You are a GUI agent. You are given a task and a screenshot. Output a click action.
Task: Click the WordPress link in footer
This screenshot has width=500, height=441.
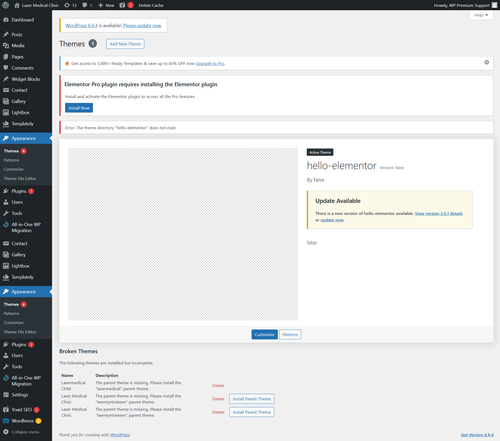pos(120,435)
